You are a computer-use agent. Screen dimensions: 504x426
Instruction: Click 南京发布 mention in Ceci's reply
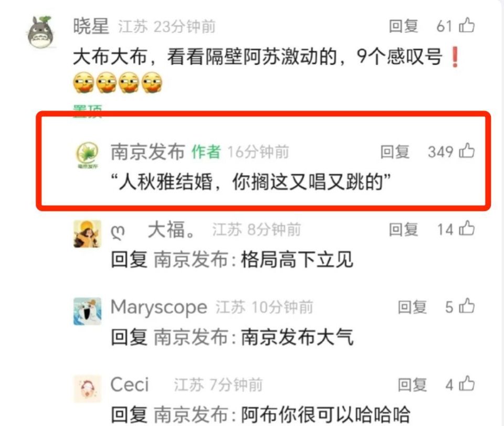click(191, 414)
